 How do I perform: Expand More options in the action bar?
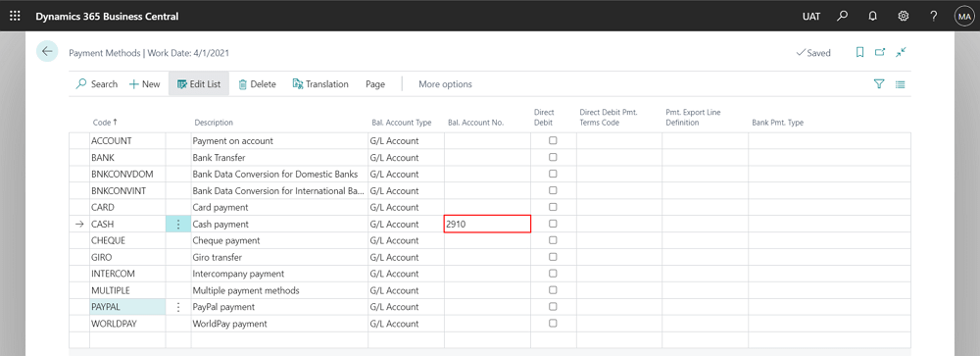[445, 83]
